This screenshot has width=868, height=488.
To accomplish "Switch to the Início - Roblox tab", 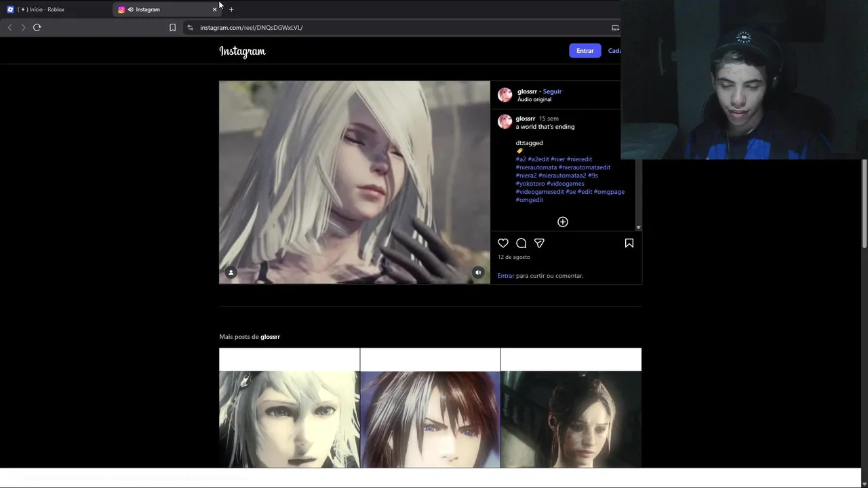I will click(56, 9).
